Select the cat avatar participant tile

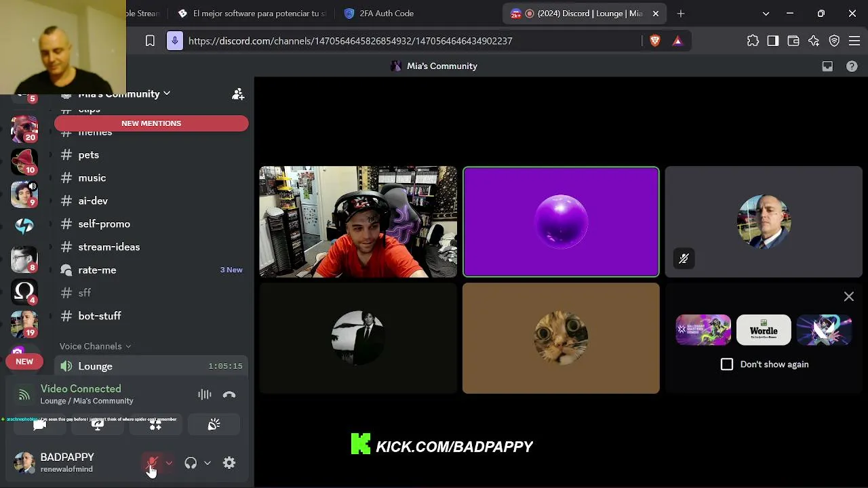pos(561,338)
